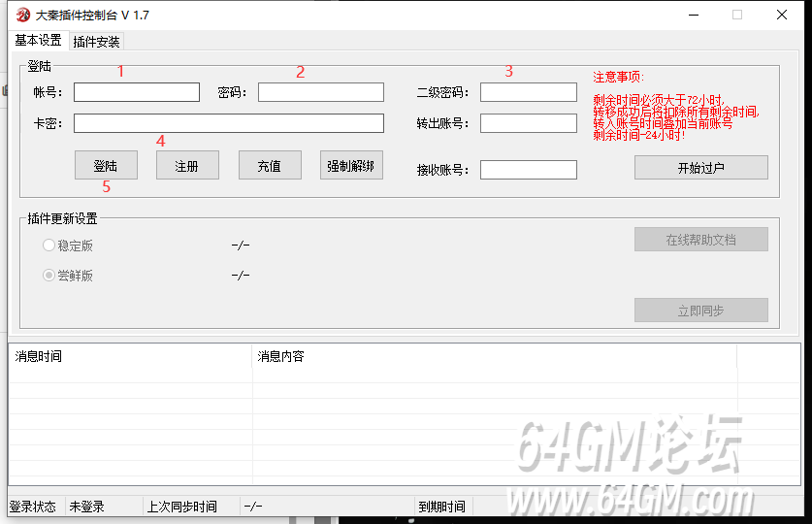Close the 大秦插件控制台 window
The image size is (812, 524).
click(782, 15)
